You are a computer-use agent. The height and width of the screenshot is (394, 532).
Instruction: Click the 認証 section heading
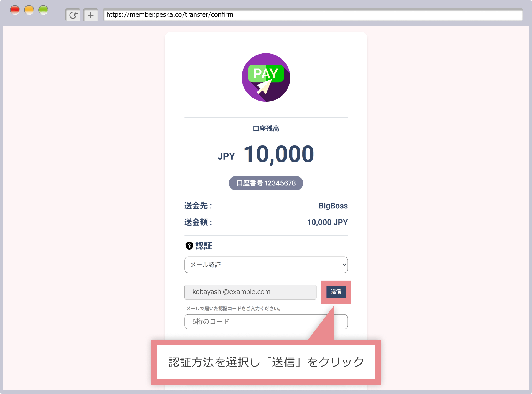pos(204,246)
